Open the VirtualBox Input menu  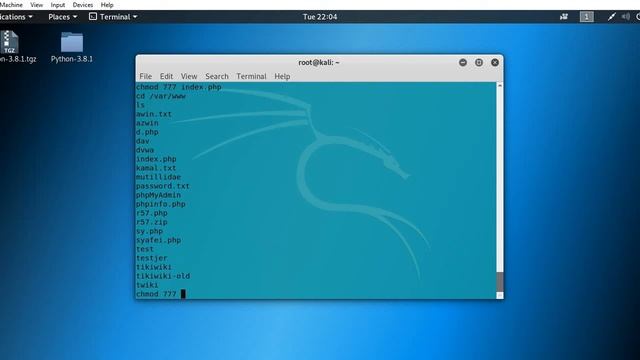[58, 5]
